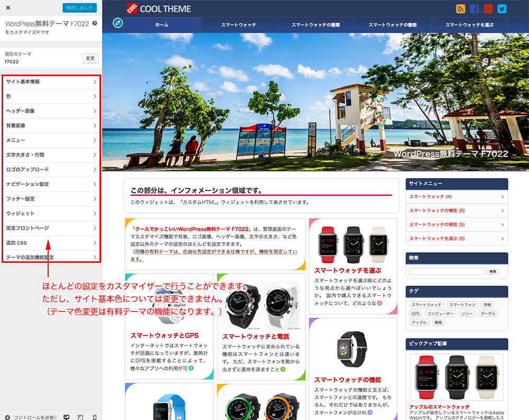Expand the サイト基本情報 section
Viewport: 529px width, 420px height.
(51, 81)
